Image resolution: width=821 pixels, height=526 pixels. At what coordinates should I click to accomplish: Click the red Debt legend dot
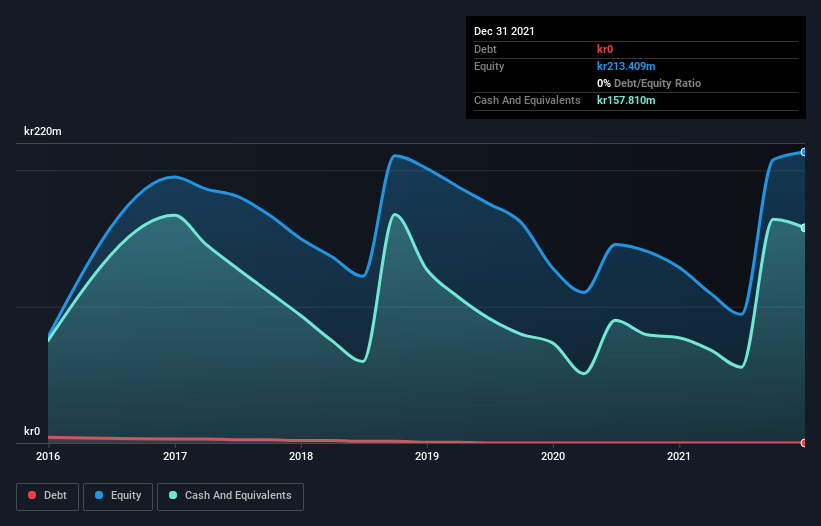(32, 495)
